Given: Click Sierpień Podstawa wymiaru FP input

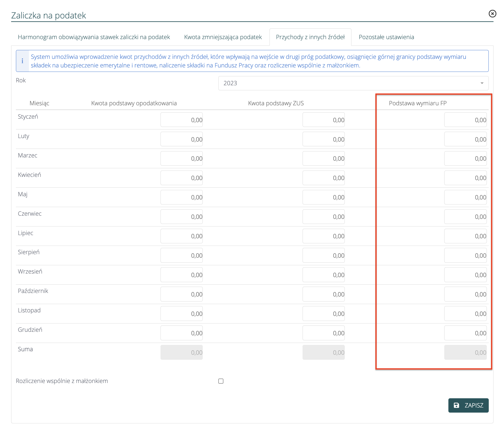Looking at the screenshot, I should (x=465, y=256).
